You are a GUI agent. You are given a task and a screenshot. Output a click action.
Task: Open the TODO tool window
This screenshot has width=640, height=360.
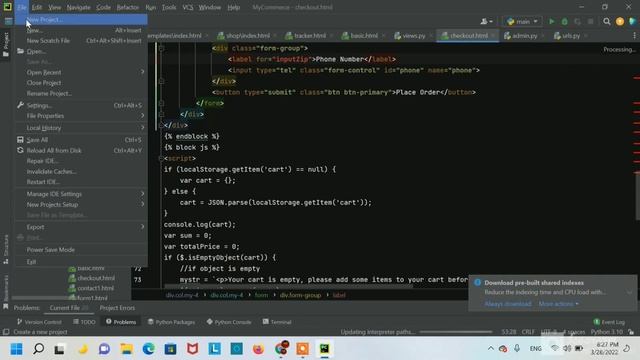click(x=84, y=322)
